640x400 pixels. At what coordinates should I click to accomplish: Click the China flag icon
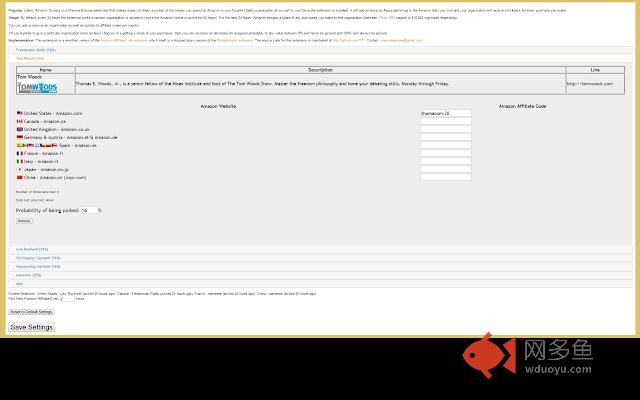click(20, 177)
